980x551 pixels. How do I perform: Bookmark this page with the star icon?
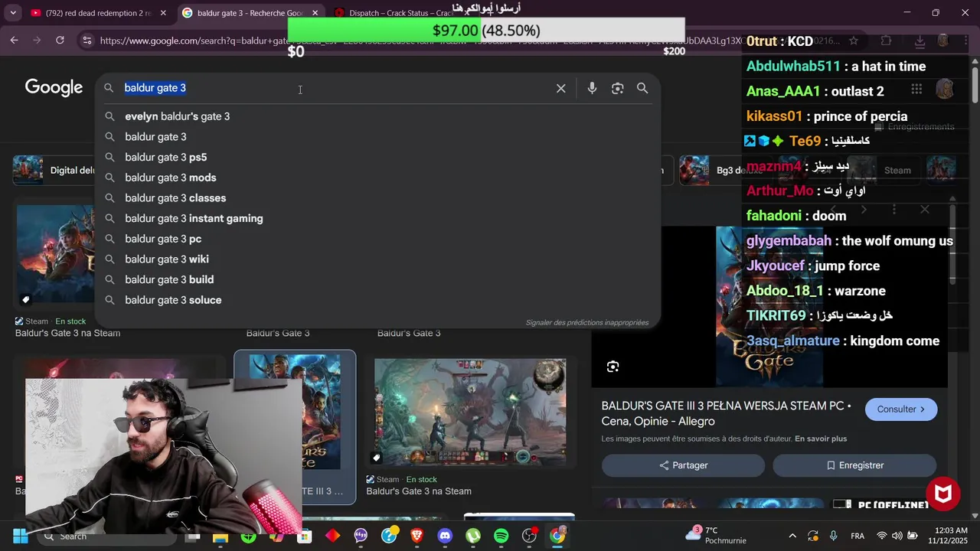point(854,41)
